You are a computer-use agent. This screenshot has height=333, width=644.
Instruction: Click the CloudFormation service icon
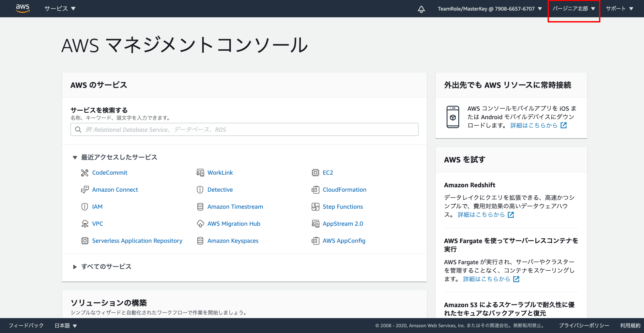coord(316,190)
